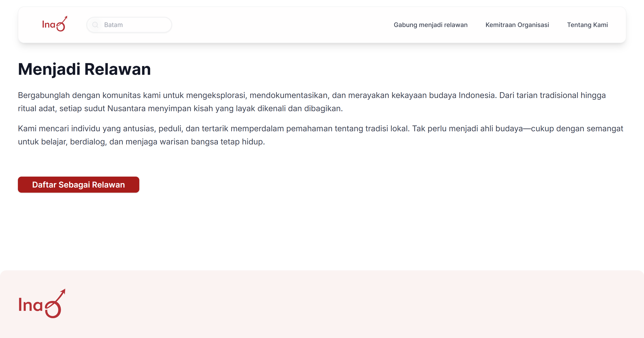Image resolution: width=644 pixels, height=338 pixels.
Task: Click the line starting with untuk belajar
Action: point(141,142)
